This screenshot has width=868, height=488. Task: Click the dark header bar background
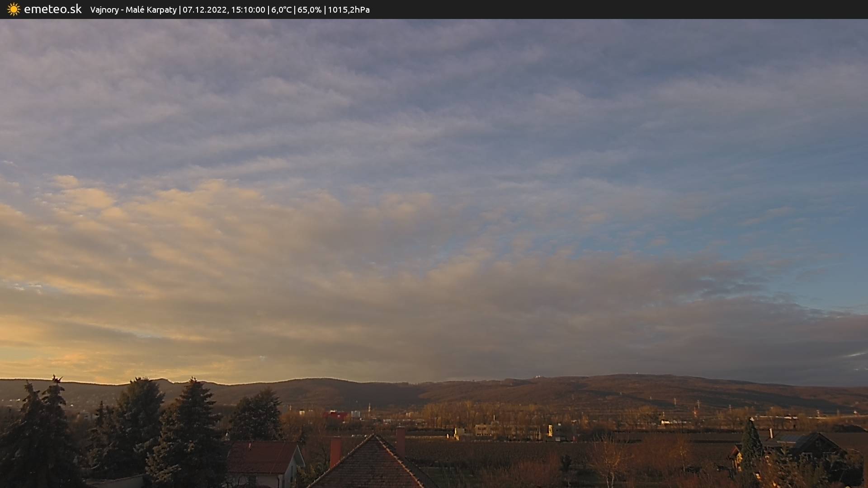point(633,9)
